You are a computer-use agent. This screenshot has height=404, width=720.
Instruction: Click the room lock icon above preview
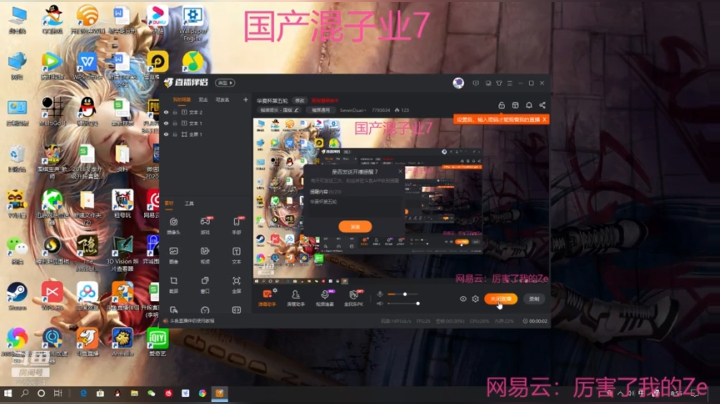501,105
